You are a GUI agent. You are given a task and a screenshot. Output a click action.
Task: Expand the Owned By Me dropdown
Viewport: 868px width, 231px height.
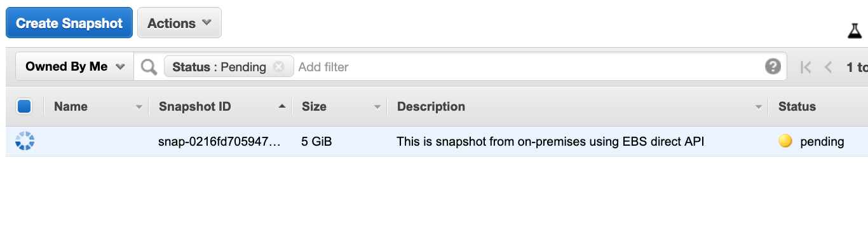tap(74, 67)
